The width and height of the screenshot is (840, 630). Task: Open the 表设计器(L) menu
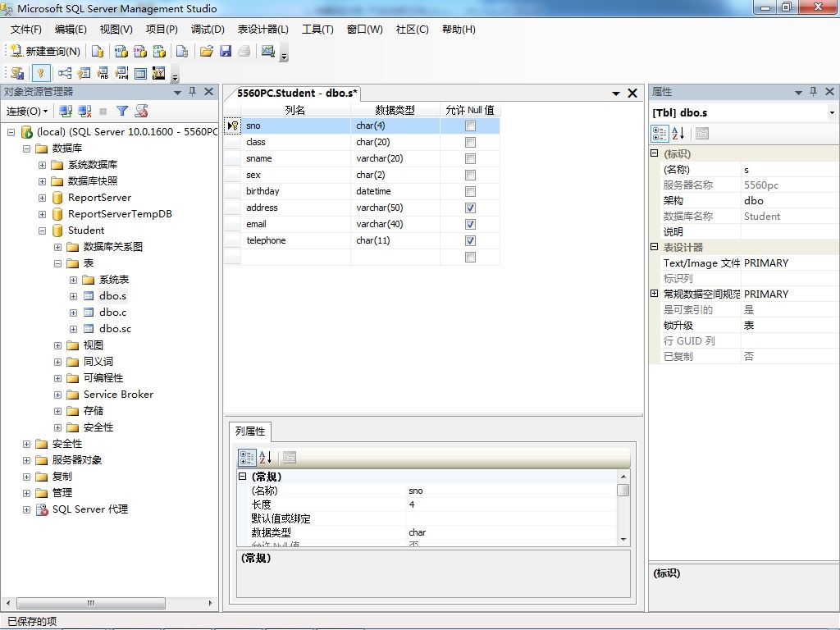tap(263, 30)
